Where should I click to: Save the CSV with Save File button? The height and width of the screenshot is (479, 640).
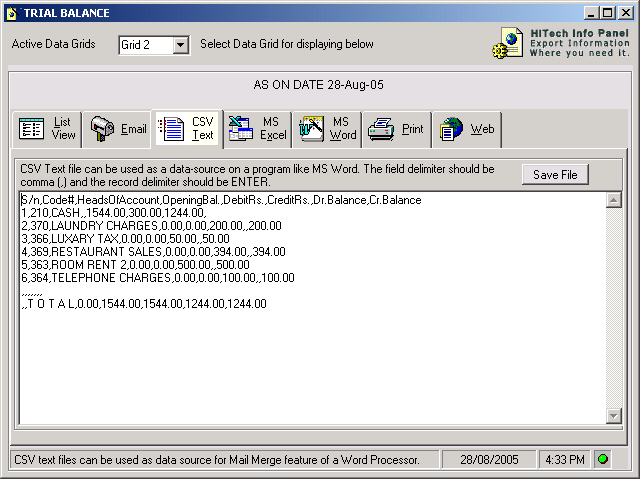coord(555,175)
